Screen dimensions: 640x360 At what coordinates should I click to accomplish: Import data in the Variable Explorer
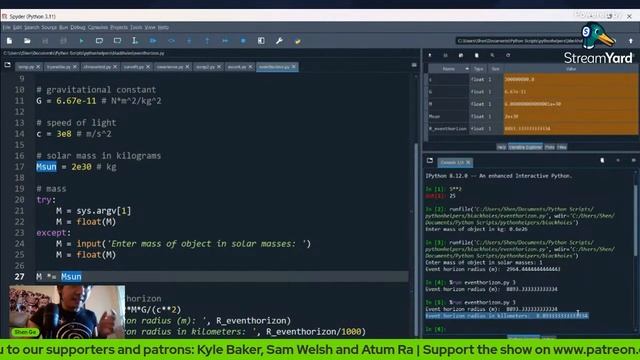tap(430, 55)
